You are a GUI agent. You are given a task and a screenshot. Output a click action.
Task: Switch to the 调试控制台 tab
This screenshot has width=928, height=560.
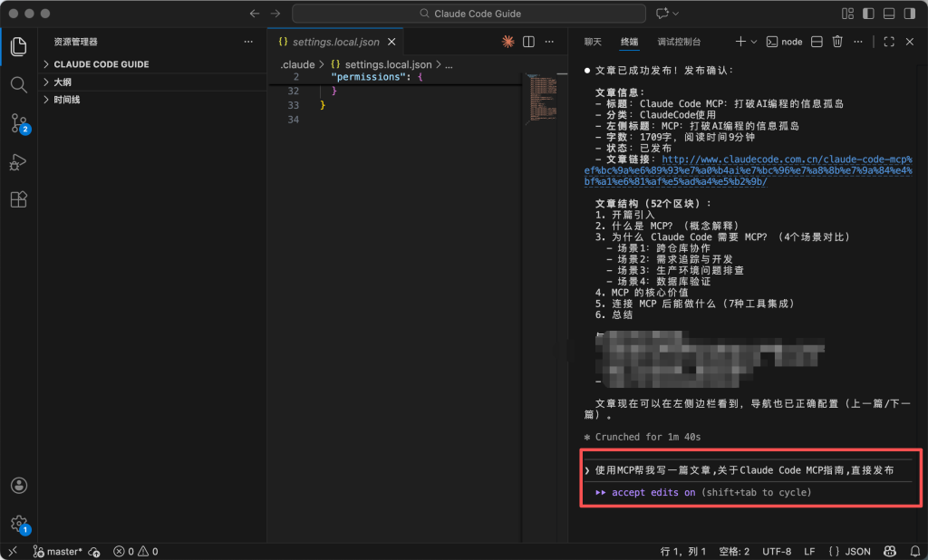tap(679, 42)
